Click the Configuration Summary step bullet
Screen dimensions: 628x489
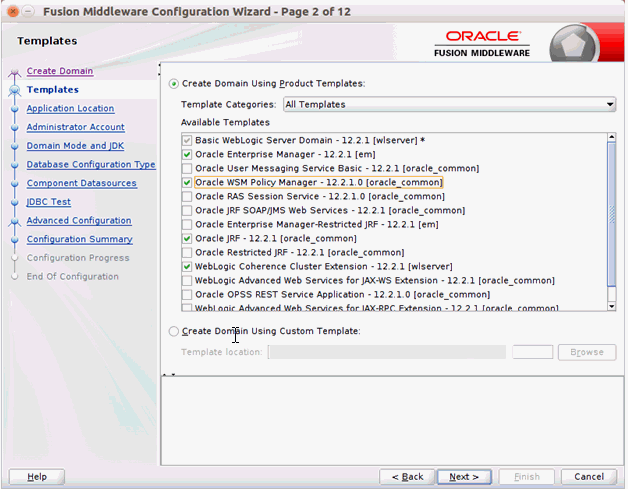[15, 240]
